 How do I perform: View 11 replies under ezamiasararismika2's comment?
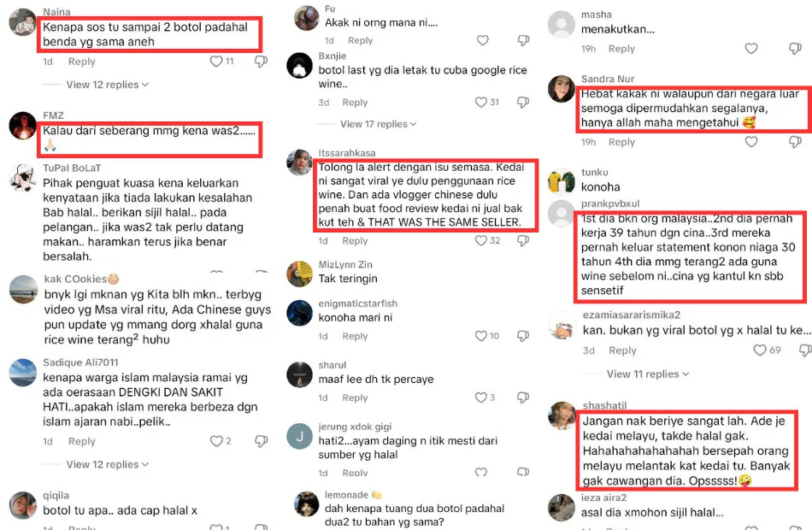[648, 374]
